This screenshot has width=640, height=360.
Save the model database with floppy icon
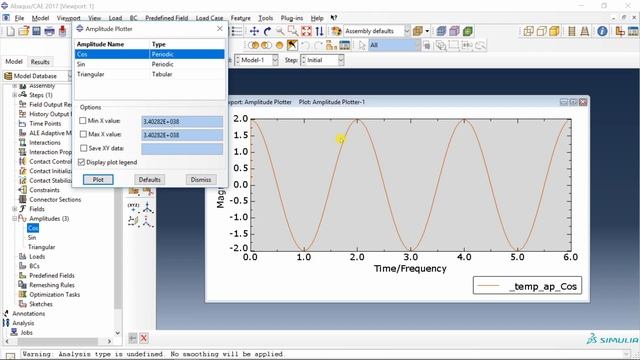point(36,31)
